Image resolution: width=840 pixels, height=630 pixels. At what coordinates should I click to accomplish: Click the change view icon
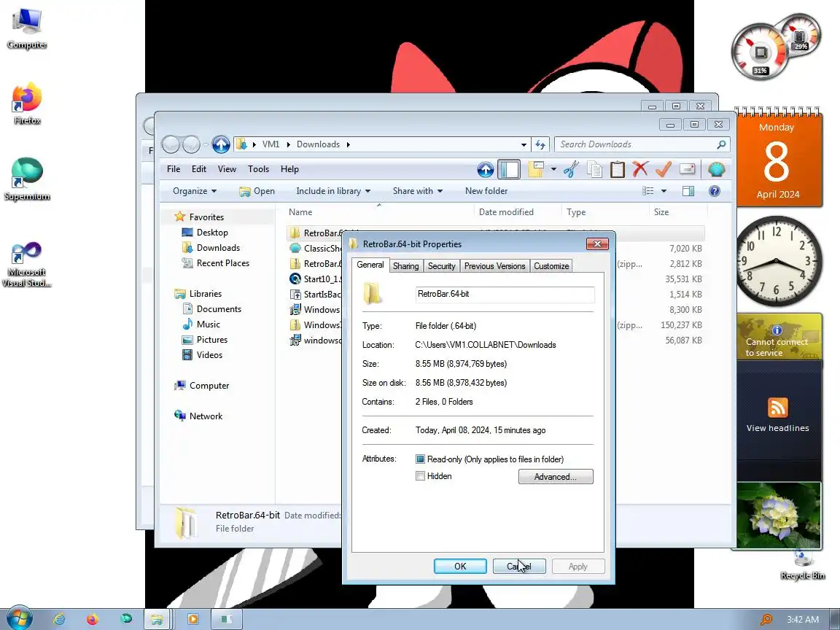tap(648, 191)
